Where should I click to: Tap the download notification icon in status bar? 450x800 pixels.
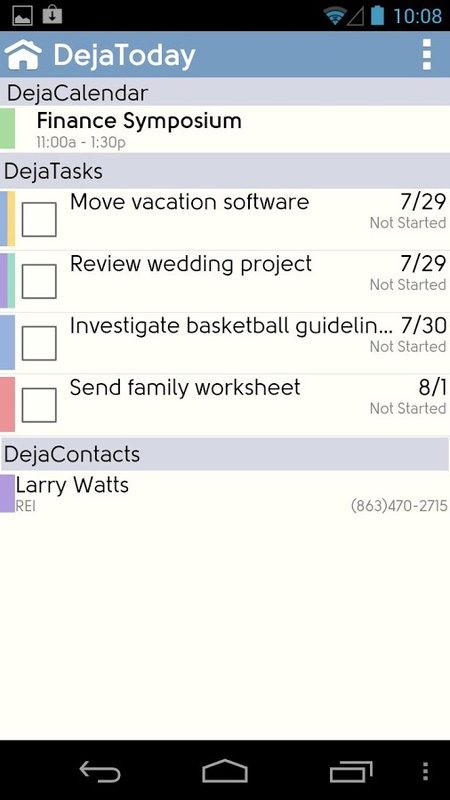pos(52,14)
